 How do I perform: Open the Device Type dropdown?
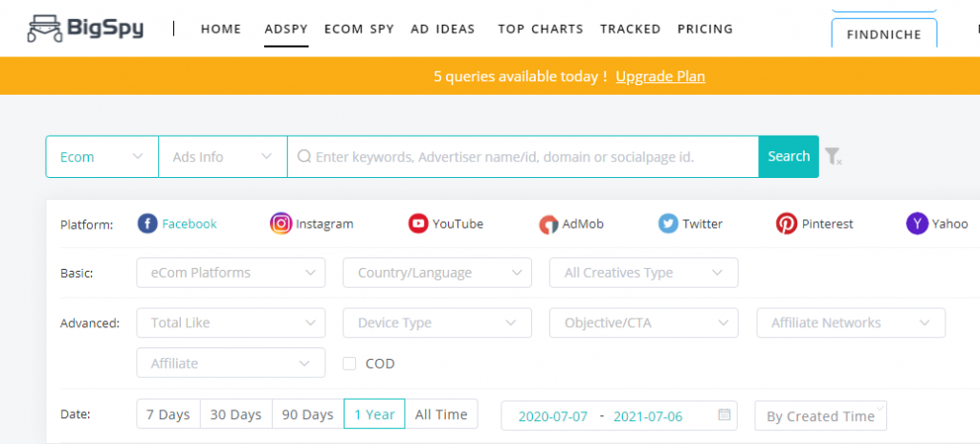tap(436, 322)
